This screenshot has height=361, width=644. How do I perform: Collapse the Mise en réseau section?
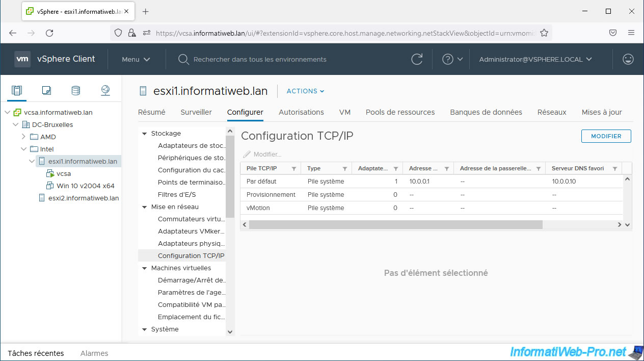[x=145, y=207]
